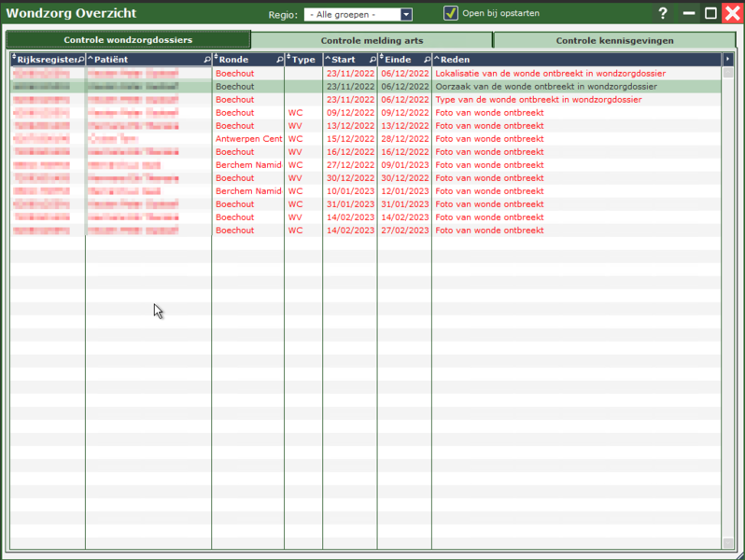This screenshot has width=745, height=560.
Task: Switch to 'Controle melding arts' tab
Action: point(372,41)
